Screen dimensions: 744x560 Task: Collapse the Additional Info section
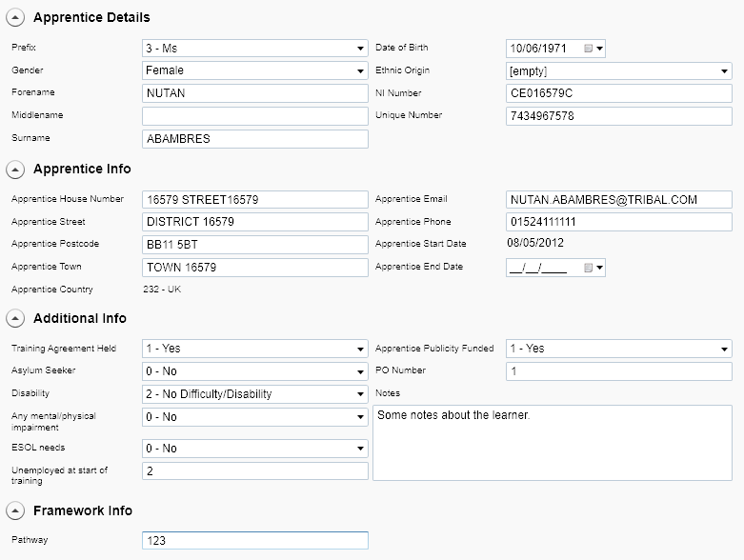pos(15,319)
